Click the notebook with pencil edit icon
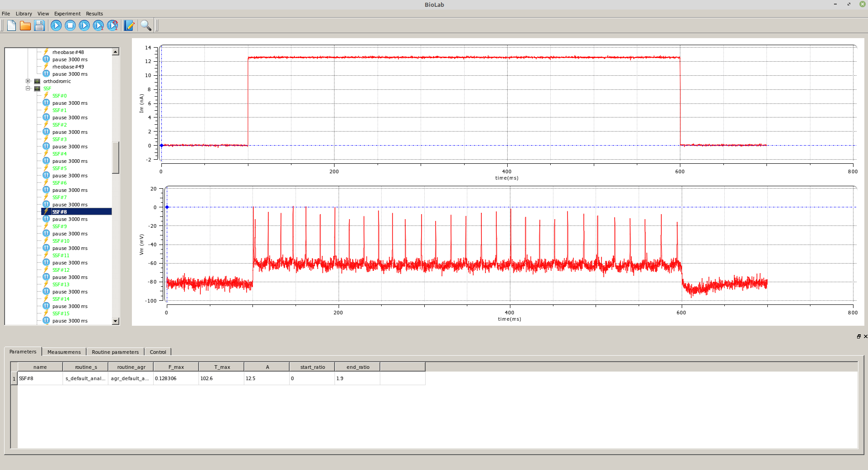 pyautogui.click(x=129, y=25)
